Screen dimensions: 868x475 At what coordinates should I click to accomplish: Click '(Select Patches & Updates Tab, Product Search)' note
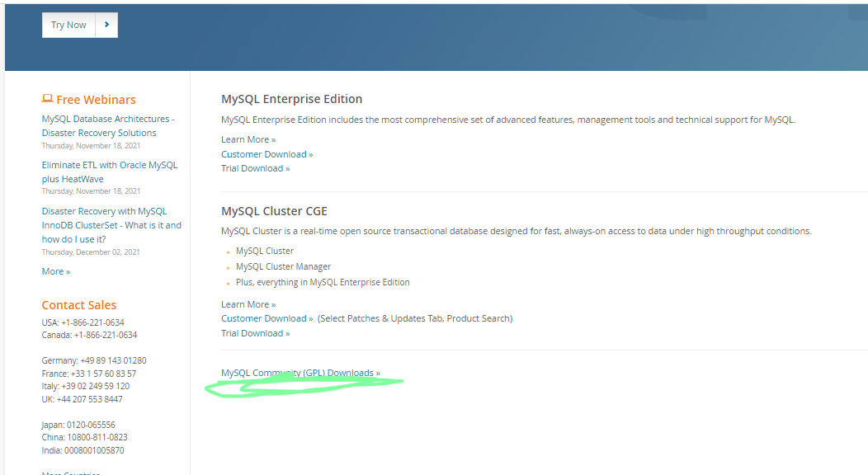[x=415, y=318]
